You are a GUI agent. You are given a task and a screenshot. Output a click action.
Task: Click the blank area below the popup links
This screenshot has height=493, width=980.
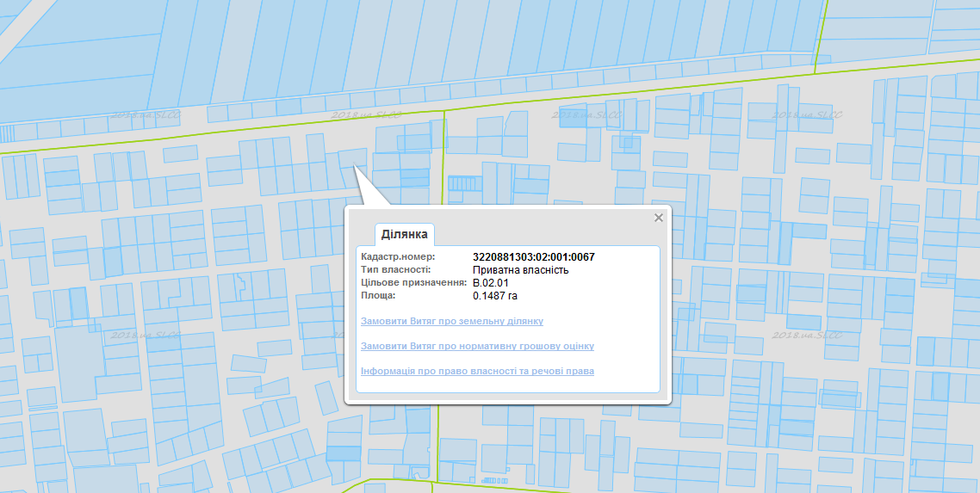tap(508, 385)
